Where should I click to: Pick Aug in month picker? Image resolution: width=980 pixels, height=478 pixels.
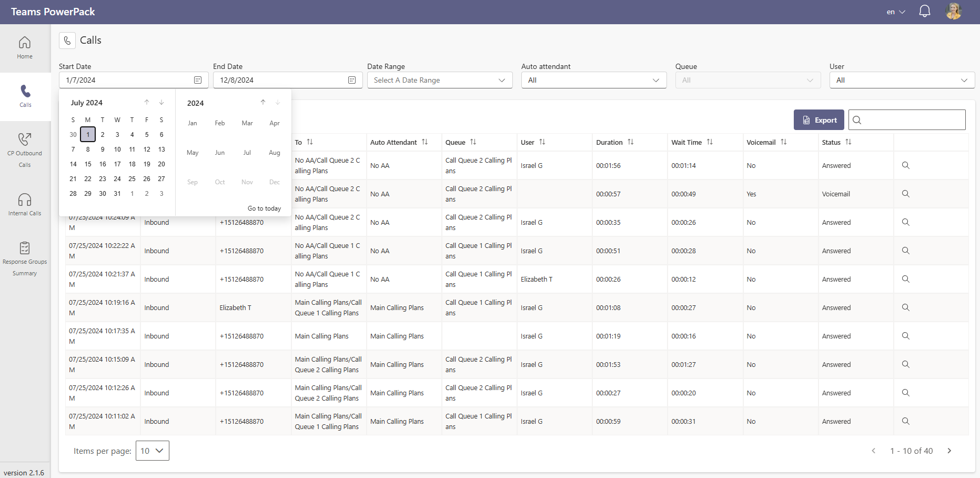point(275,153)
